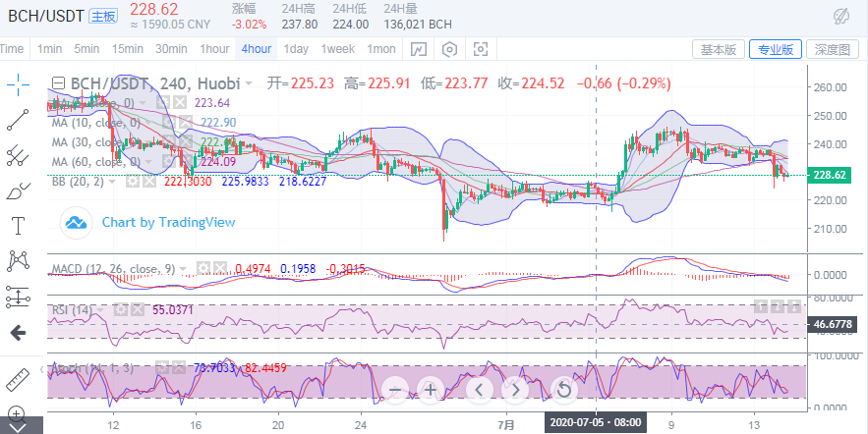
Task: Switch to the 1mon interval tab
Action: pyautogui.click(x=381, y=49)
